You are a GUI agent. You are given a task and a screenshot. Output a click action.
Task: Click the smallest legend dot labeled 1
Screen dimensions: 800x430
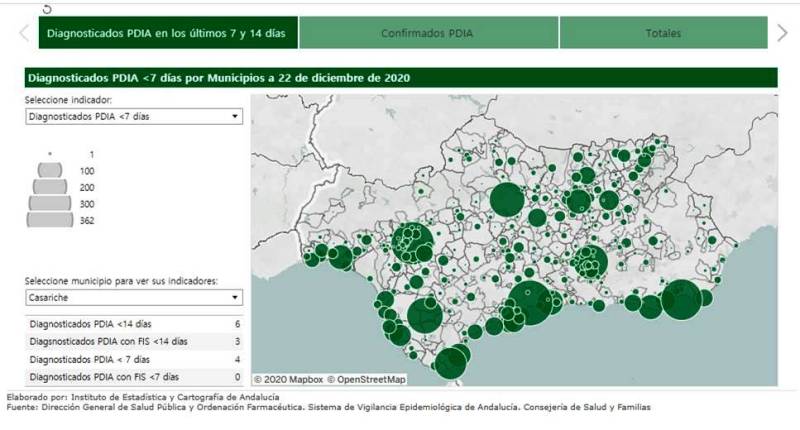pyautogui.click(x=50, y=154)
